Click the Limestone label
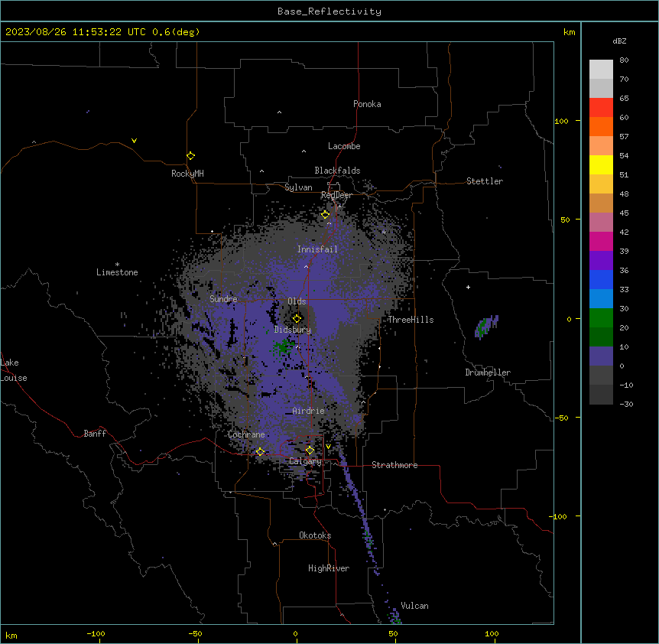Screen dimensions: 659x644 pos(117,272)
